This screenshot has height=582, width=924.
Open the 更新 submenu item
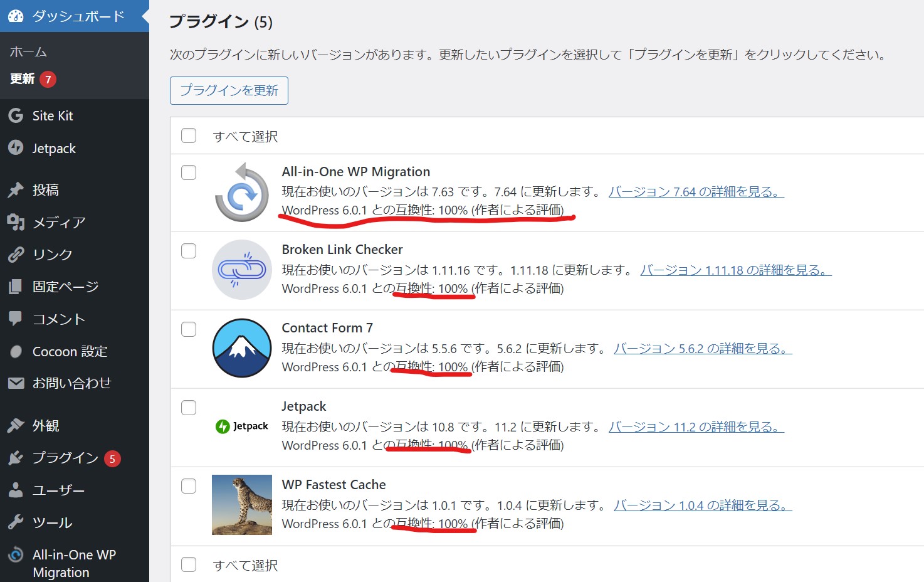coord(23,79)
